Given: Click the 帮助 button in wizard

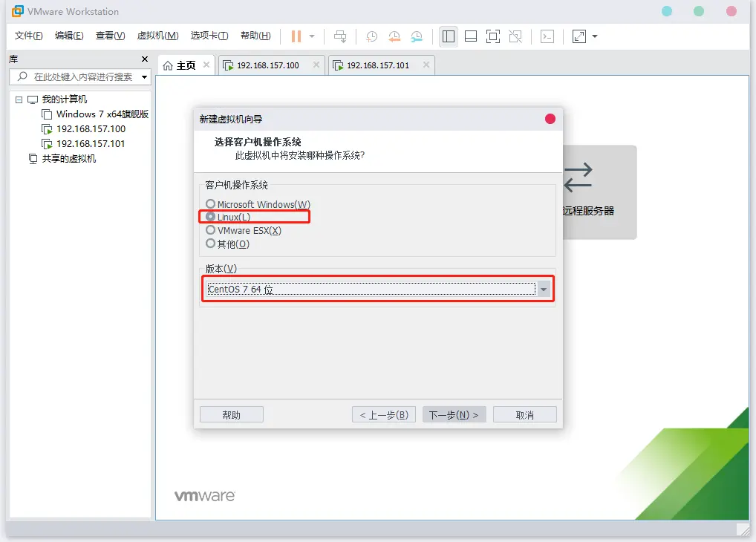Looking at the screenshot, I should click(232, 415).
